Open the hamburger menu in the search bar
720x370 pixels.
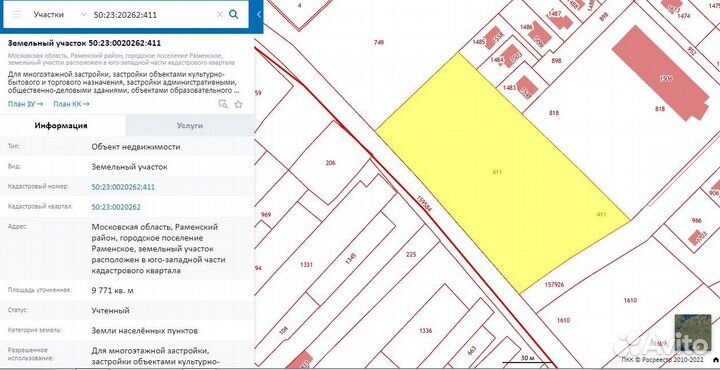click(17, 14)
